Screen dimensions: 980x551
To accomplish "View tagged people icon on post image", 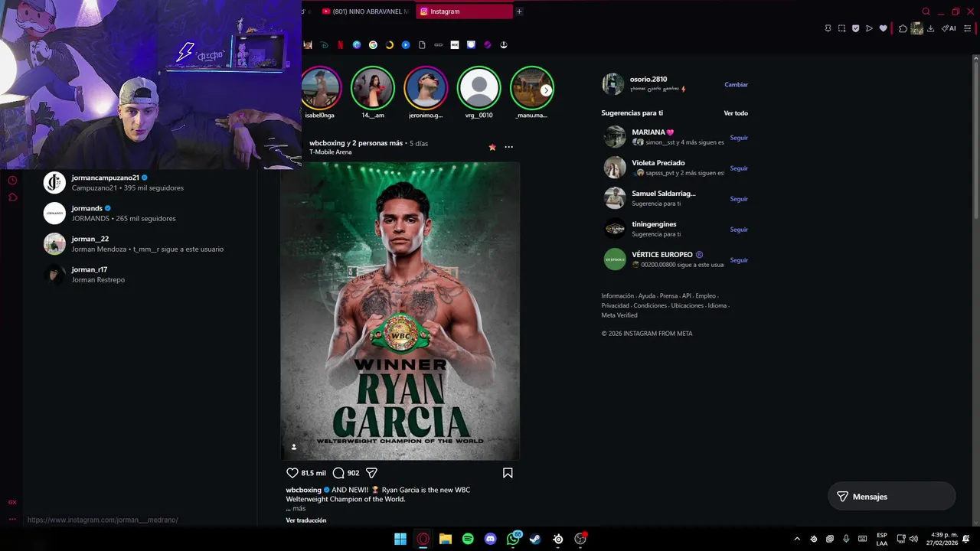I will click(293, 447).
